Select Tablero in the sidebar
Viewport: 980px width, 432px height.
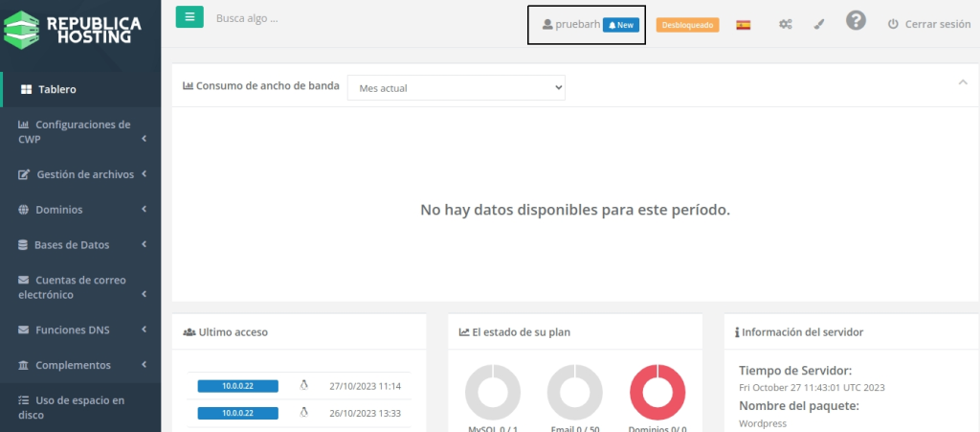[x=57, y=90]
